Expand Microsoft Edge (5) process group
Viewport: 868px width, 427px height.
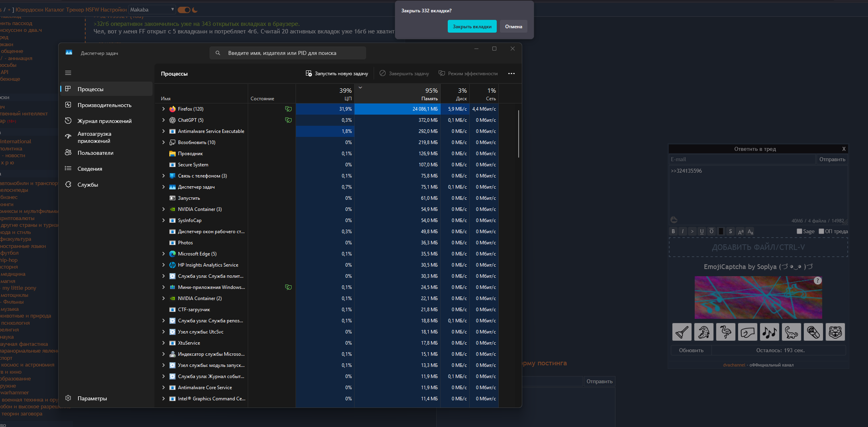(x=163, y=254)
